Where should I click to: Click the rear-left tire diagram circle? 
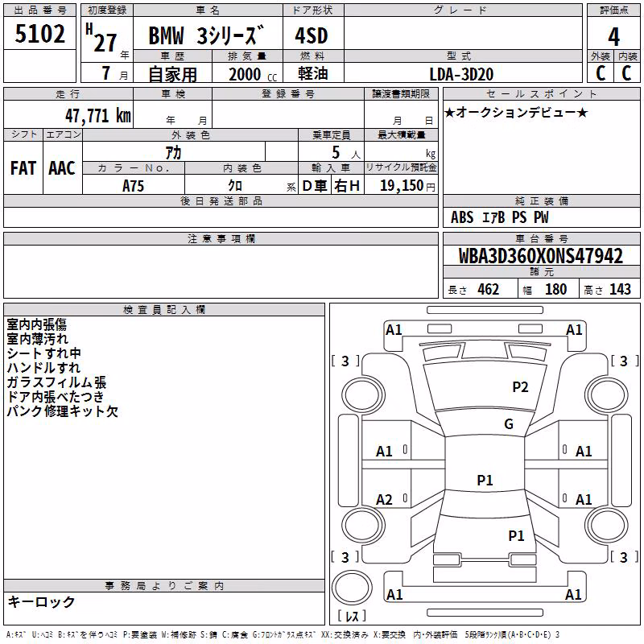click(x=363, y=525)
